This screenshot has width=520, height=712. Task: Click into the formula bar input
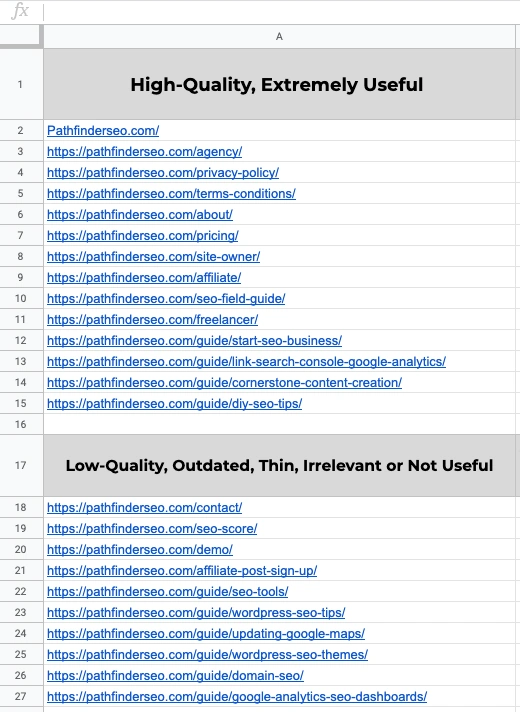(282, 12)
